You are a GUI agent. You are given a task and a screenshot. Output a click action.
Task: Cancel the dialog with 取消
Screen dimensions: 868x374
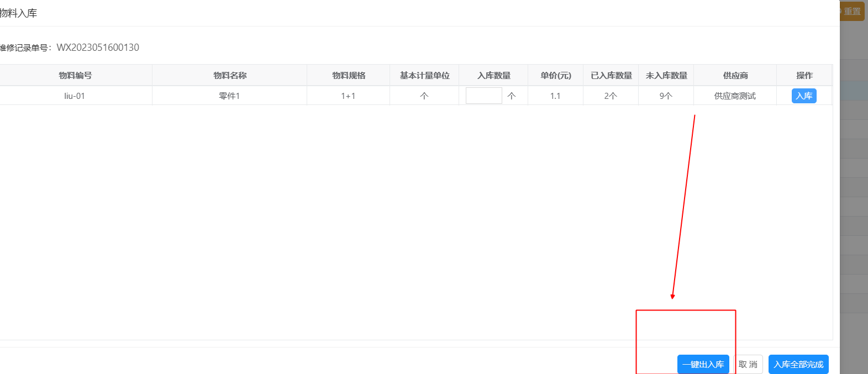tap(748, 365)
